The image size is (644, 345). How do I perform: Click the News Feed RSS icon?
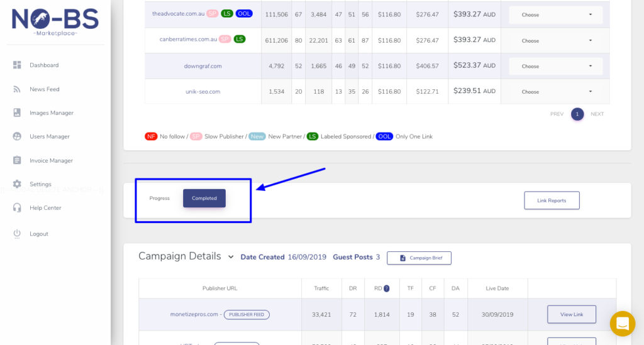point(17,89)
